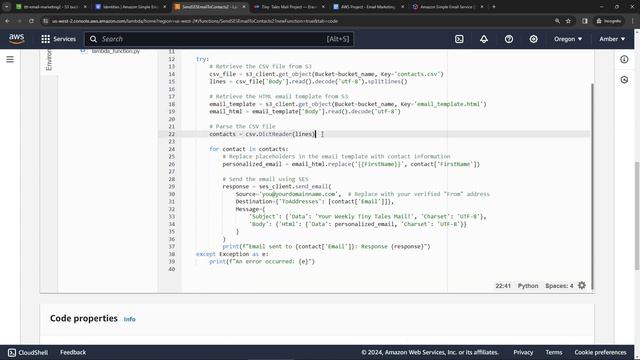Click the Spaces: 4 indentation setting
640x360 pixels.
(559, 286)
